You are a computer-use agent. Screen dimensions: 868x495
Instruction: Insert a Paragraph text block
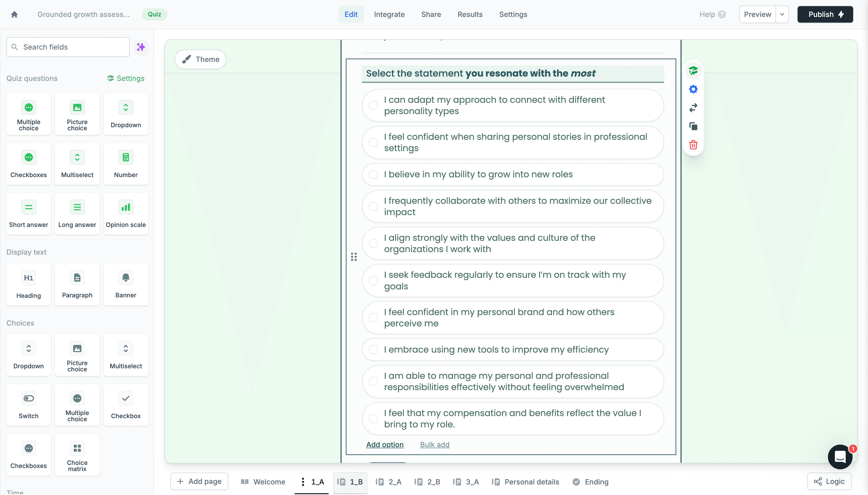[77, 285]
